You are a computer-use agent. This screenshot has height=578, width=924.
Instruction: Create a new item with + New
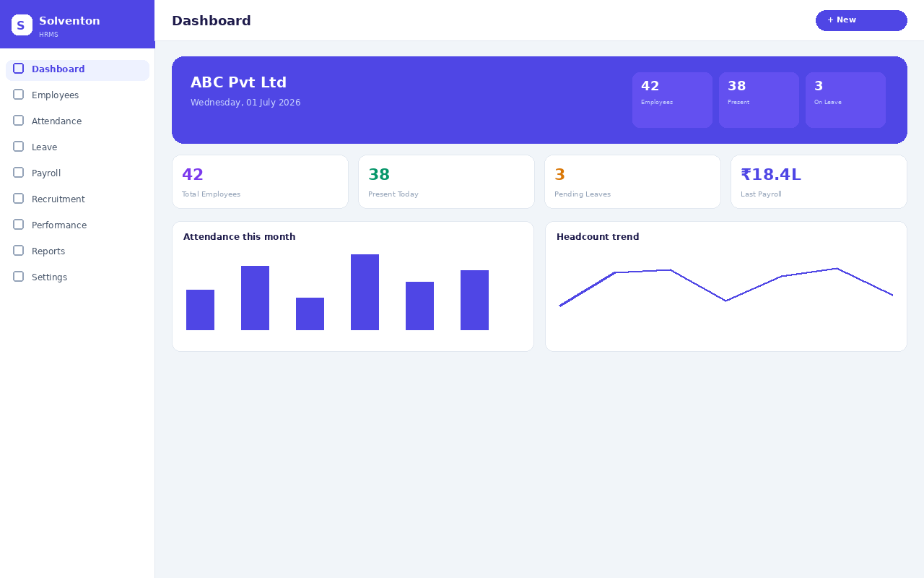click(x=861, y=20)
